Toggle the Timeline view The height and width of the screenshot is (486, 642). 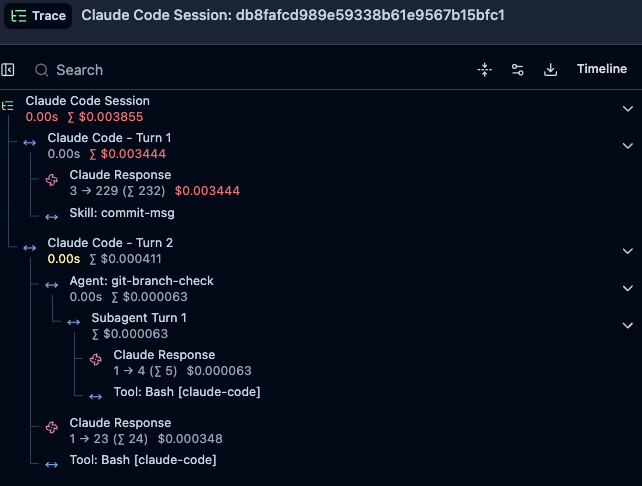[601, 69]
